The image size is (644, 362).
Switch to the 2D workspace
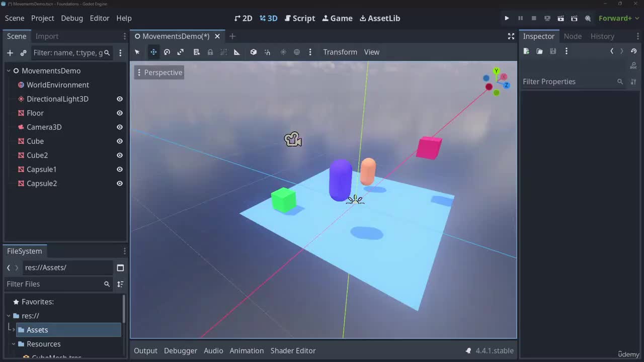pyautogui.click(x=244, y=18)
